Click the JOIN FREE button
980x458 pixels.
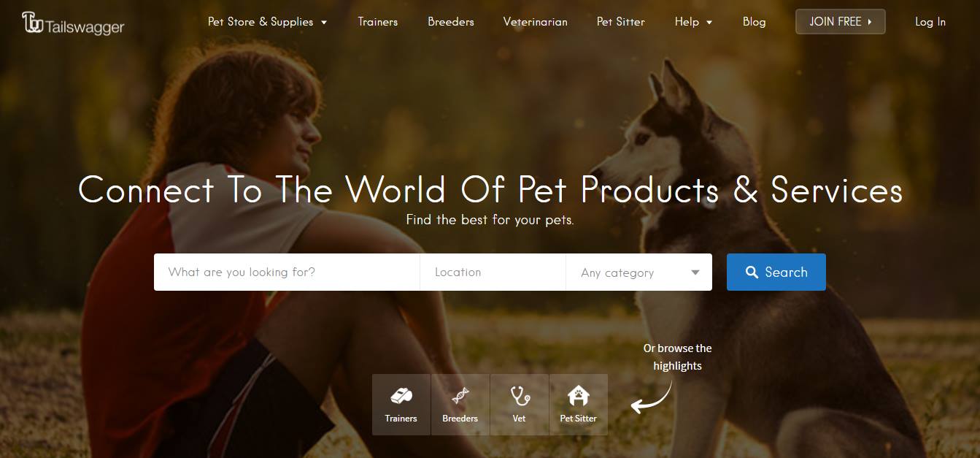click(841, 22)
